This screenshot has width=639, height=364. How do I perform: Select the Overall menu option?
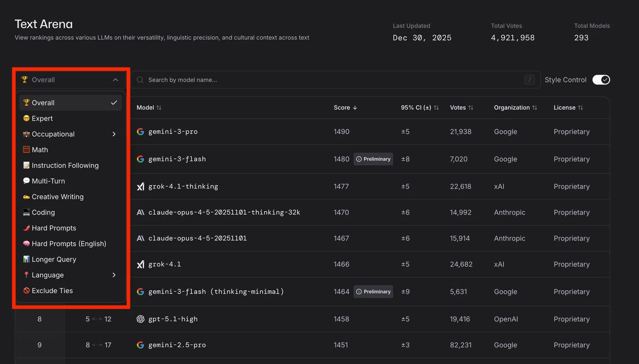70,103
